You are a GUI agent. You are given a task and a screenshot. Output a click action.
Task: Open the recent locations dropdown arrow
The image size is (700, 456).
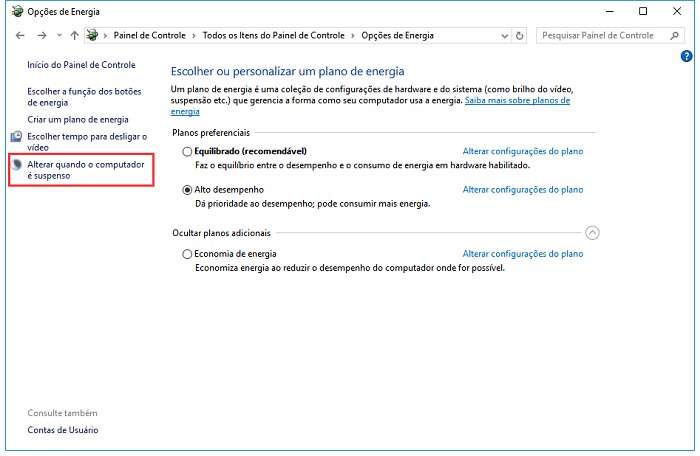(x=59, y=36)
